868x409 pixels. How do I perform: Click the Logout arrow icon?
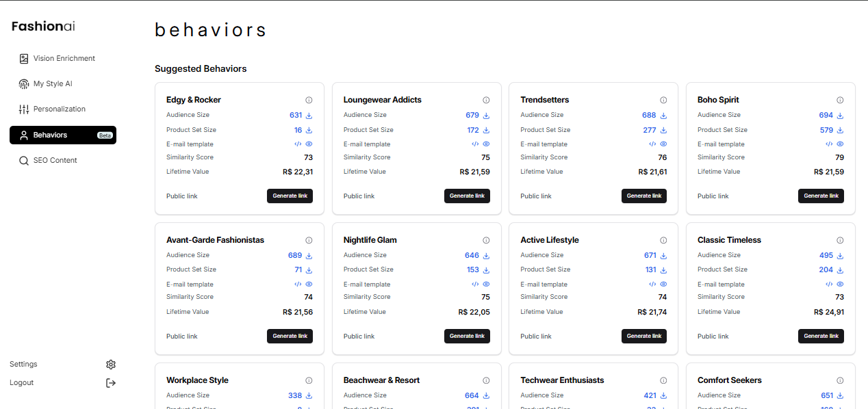pyautogui.click(x=111, y=383)
